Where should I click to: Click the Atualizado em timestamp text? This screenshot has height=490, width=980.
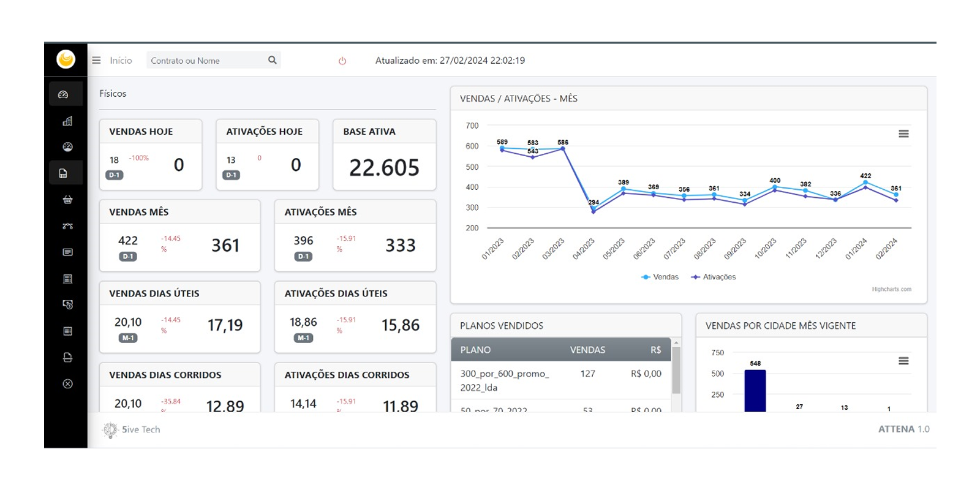[x=450, y=60]
